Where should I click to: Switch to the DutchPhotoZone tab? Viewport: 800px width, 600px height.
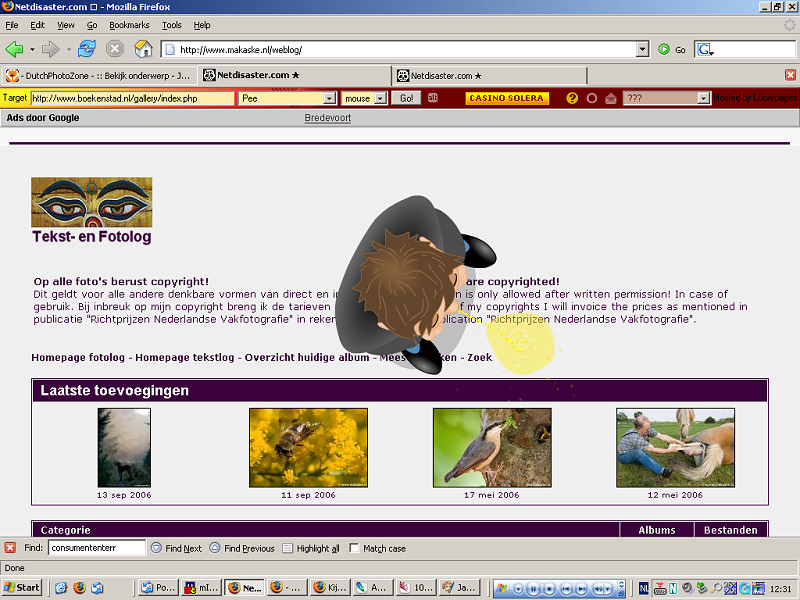coord(98,75)
